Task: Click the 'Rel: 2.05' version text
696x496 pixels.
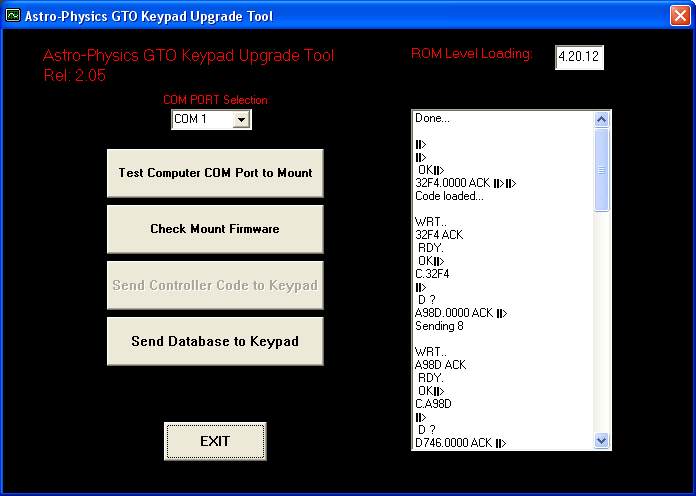Action: (75, 75)
